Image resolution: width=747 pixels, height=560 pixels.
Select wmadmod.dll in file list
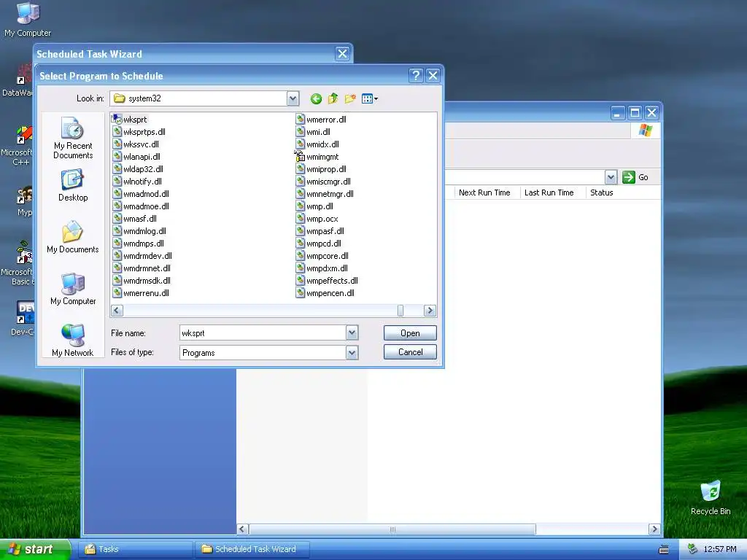[x=141, y=194]
